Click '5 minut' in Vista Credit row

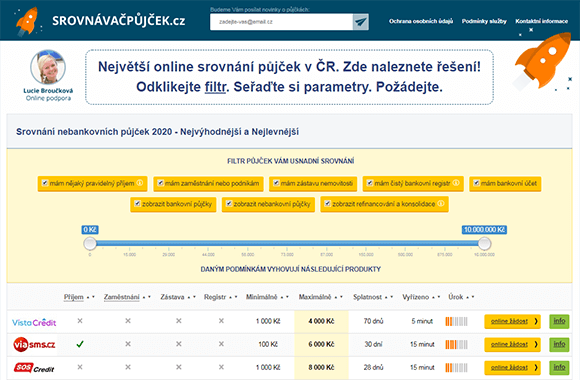tap(422, 321)
